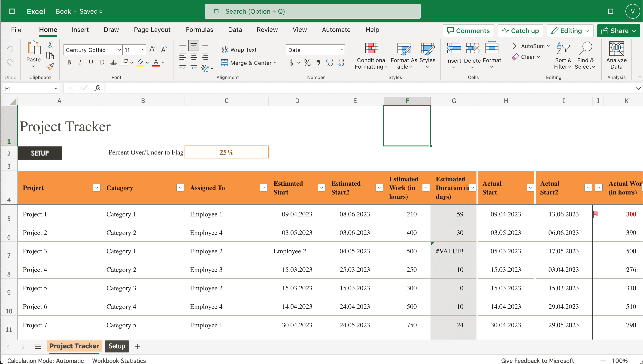Image resolution: width=643 pixels, height=364 pixels.
Task: Click the Comma Style icon
Action: click(318, 63)
